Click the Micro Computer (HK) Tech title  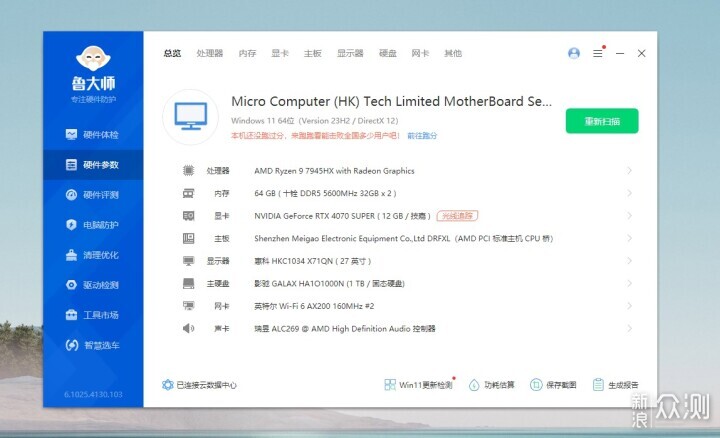pos(391,101)
